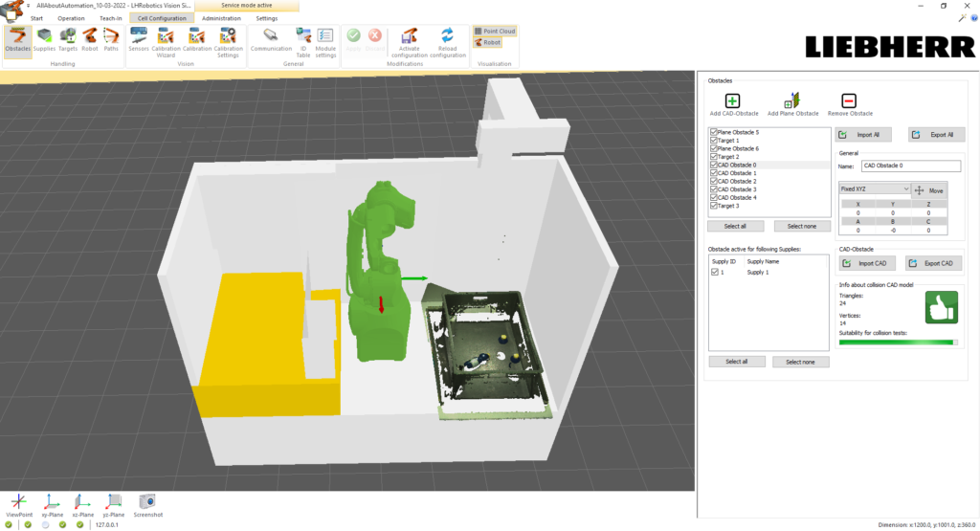Open the Administration tab

pyautogui.click(x=221, y=18)
